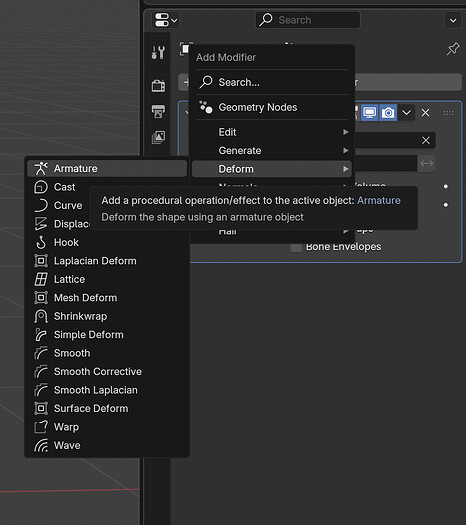Screen dimensions: 466x525
Task: Open the View Layer properties icon
Action: click(158, 137)
